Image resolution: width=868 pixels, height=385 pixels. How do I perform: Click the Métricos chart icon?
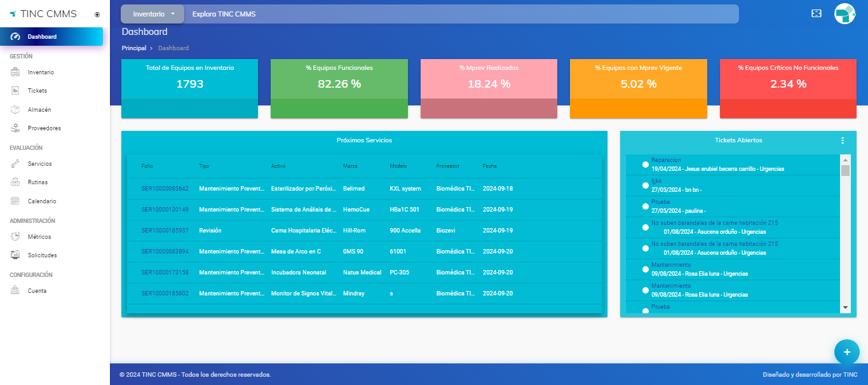tap(16, 237)
